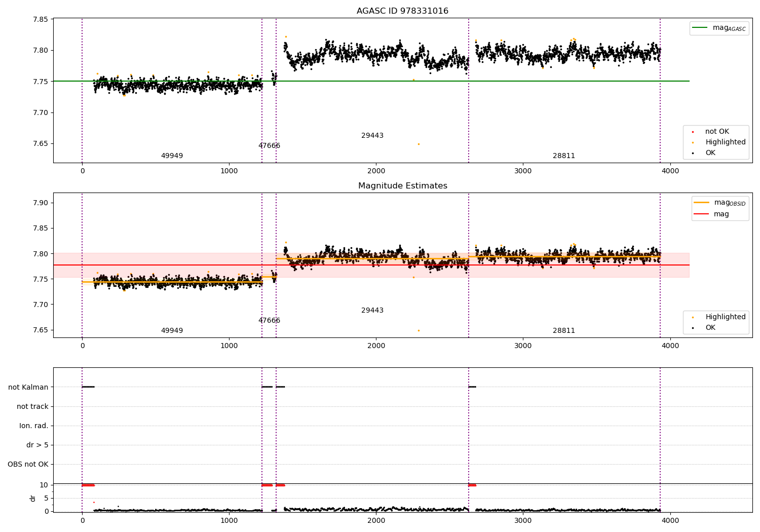Click the 7.90 y-axis tick label

[41, 203]
